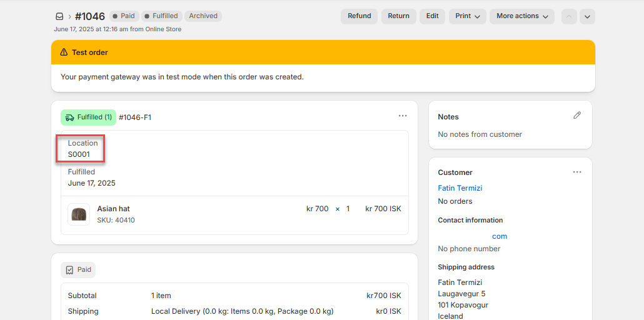Open Customer card three-dot menu

click(577, 172)
